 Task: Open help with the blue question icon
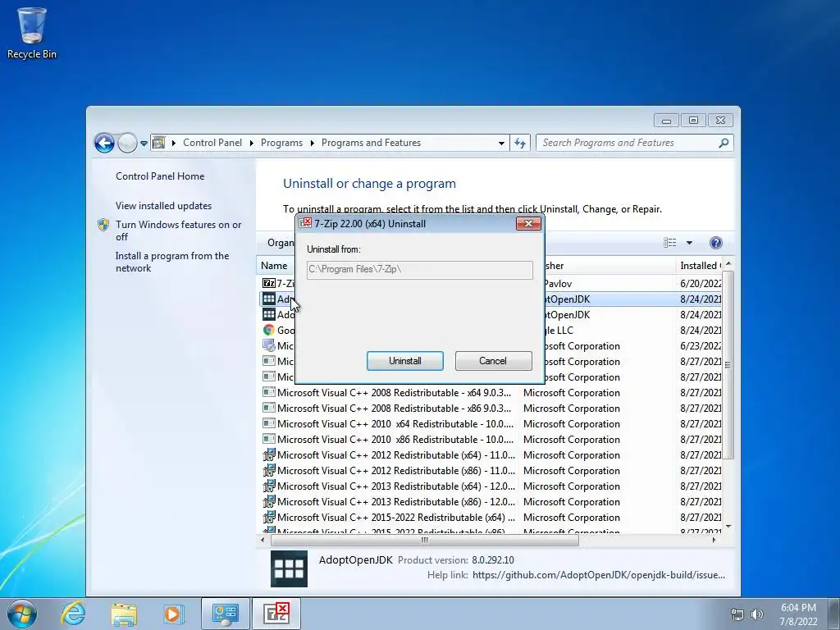[715, 243]
